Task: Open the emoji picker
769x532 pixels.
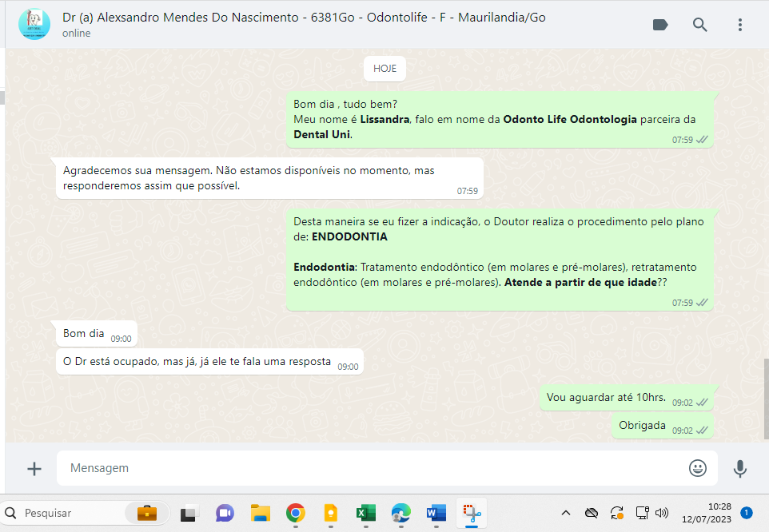Action: (697, 468)
